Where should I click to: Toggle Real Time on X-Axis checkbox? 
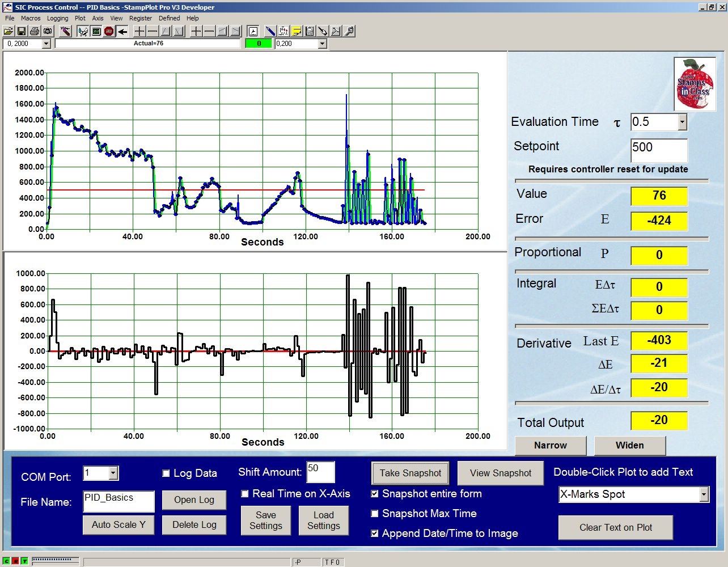tap(245, 494)
